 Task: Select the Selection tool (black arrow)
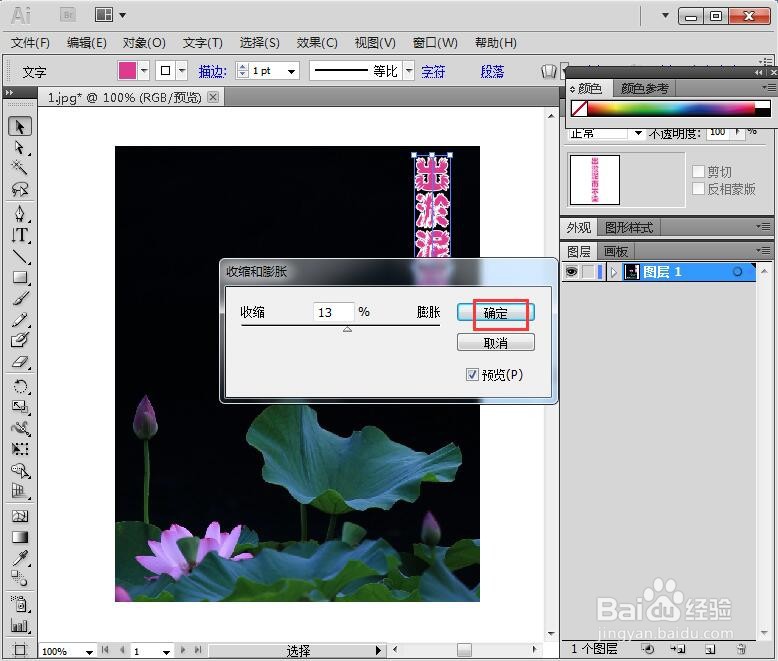[x=20, y=127]
